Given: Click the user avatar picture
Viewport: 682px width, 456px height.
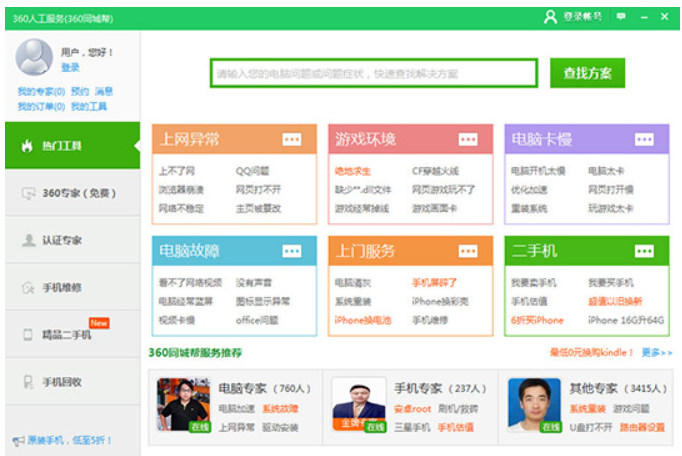Looking at the screenshot, I should pos(34,58).
